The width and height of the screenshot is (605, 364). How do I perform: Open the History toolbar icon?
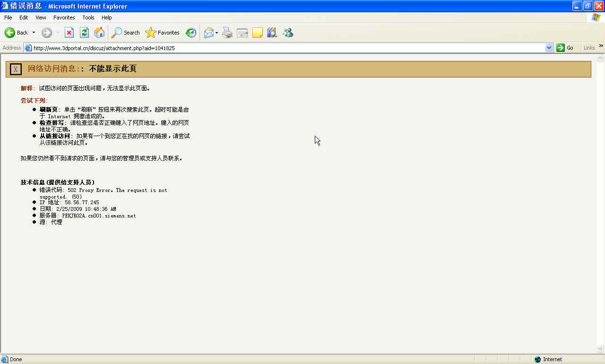(190, 33)
